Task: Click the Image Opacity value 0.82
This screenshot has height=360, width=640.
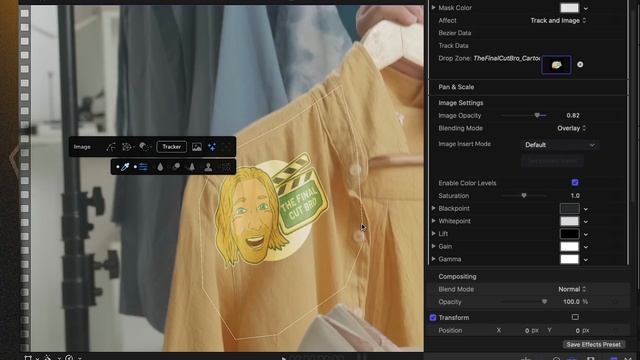Action: pos(573,116)
